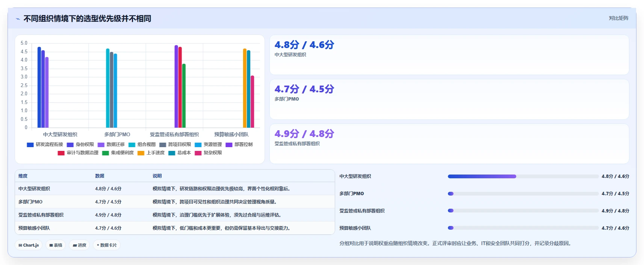Click the Chart.js chip
This screenshot has height=265, width=644.
click(x=29, y=245)
